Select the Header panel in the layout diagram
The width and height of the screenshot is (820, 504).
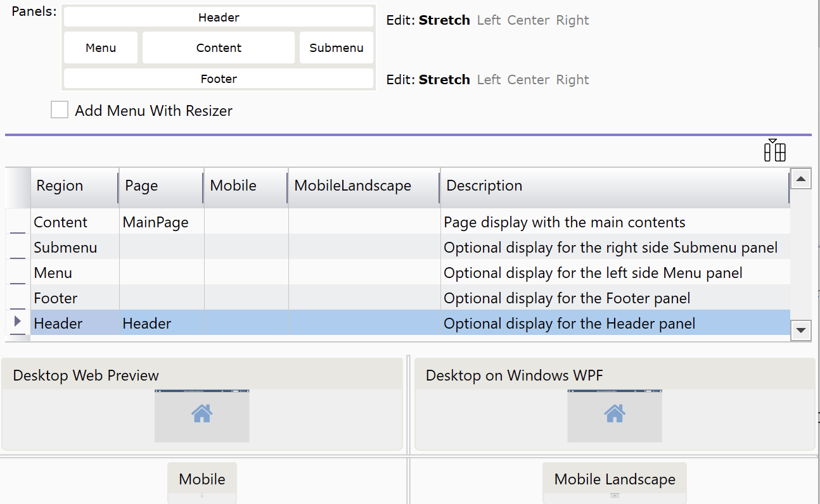tap(219, 18)
